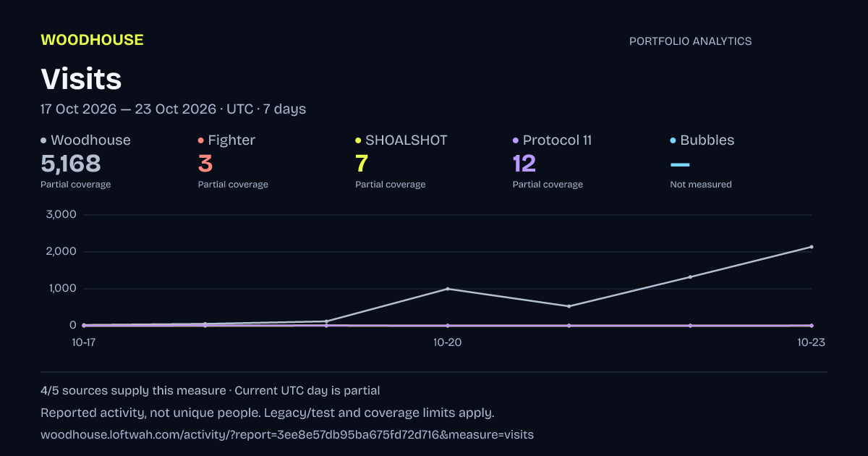The height and width of the screenshot is (456, 868).
Task: Click 'Partial coverage' under Fighter
Action: click(x=233, y=185)
